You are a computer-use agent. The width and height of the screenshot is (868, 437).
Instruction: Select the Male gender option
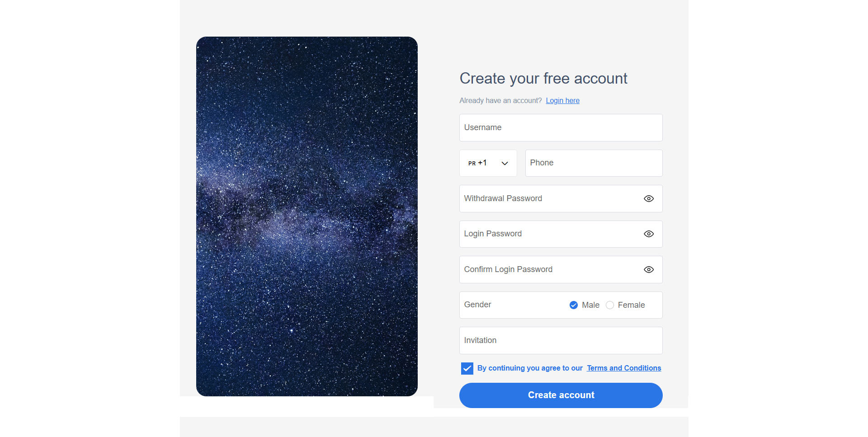[574, 305]
